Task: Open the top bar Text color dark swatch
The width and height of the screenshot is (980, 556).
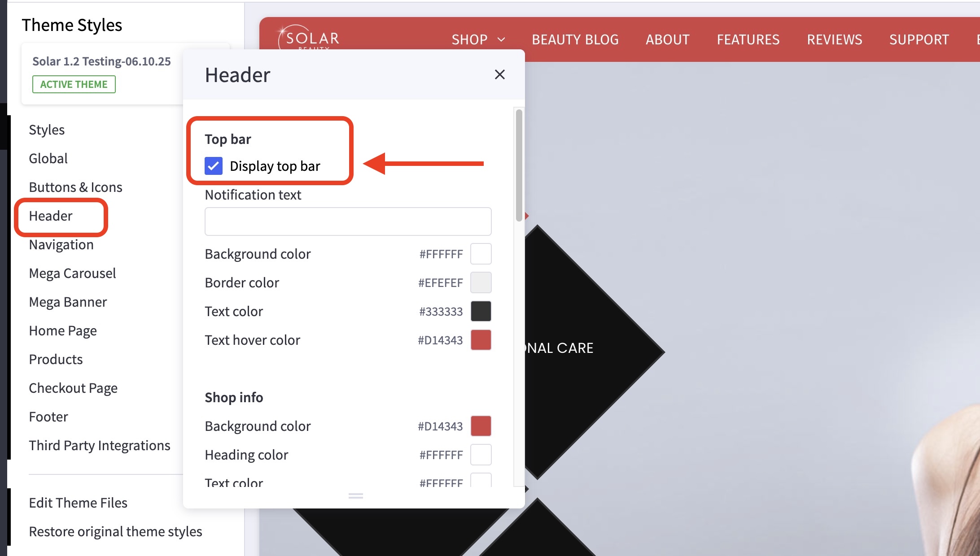Action: click(x=481, y=311)
